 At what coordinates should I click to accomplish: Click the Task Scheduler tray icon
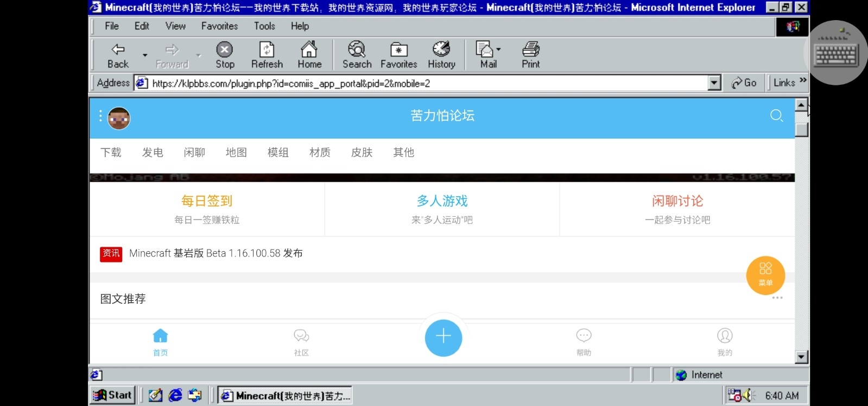[734, 395]
